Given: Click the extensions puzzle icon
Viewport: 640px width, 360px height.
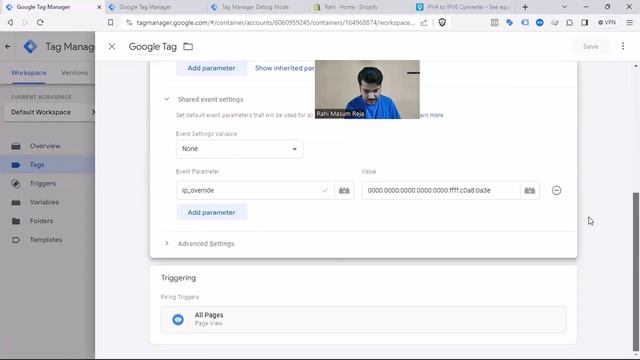Looking at the screenshot, I should point(569,22).
